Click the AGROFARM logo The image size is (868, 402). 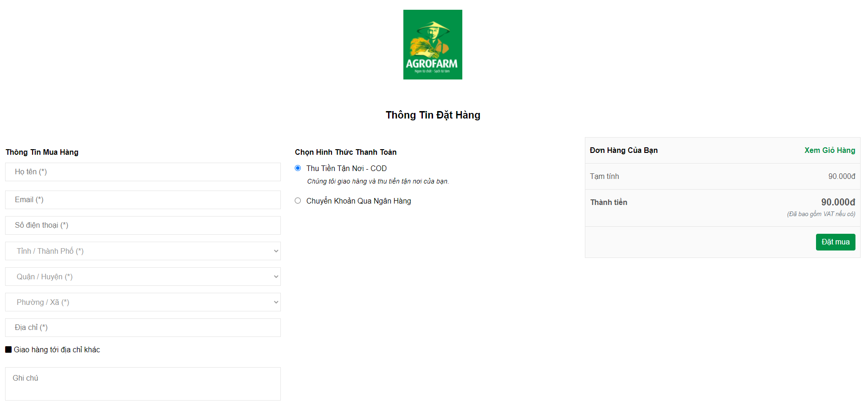[432, 45]
